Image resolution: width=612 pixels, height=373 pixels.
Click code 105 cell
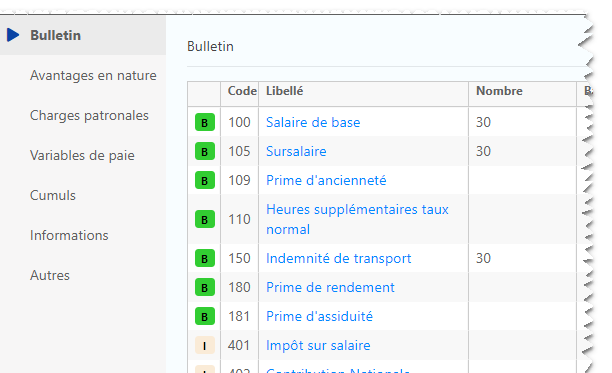coord(239,151)
